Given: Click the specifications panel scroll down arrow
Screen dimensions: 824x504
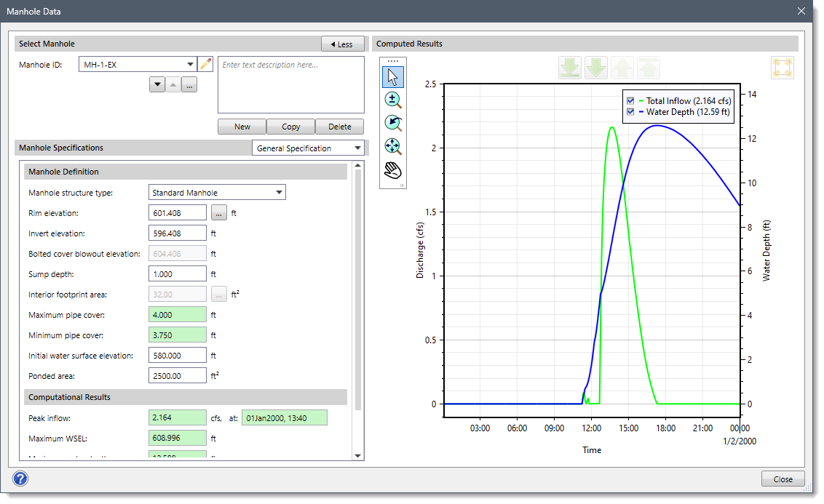Looking at the screenshot, I should (357, 455).
